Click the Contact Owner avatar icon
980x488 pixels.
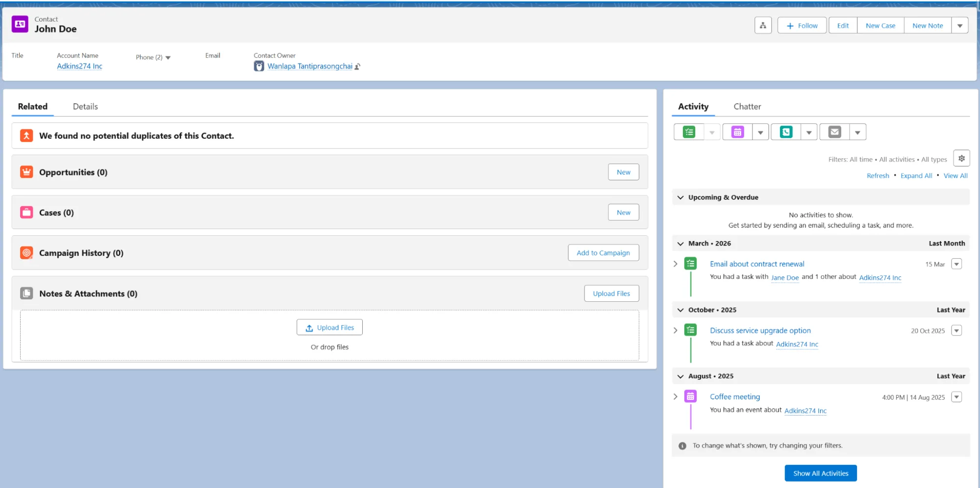click(259, 66)
